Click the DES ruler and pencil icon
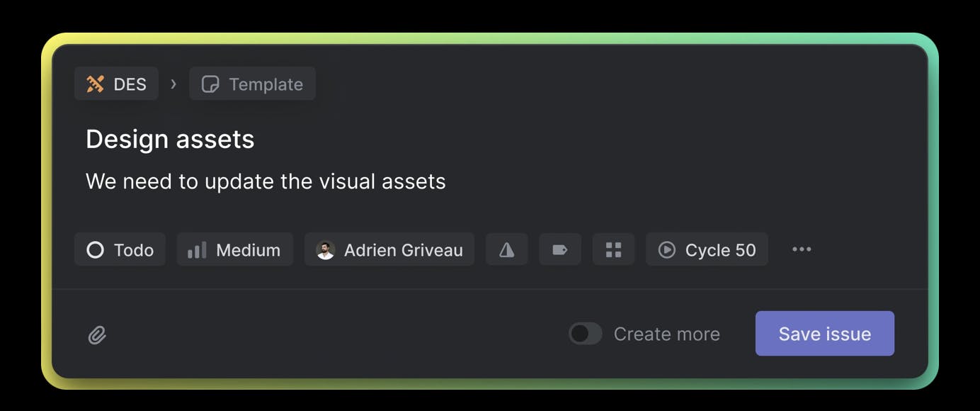This screenshot has width=980, height=411. (95, 84)
